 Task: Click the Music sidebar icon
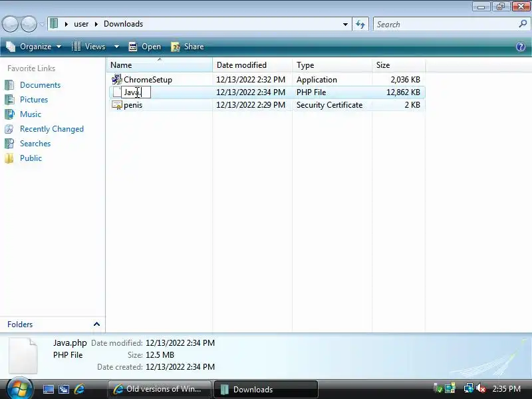pos(9,114)
